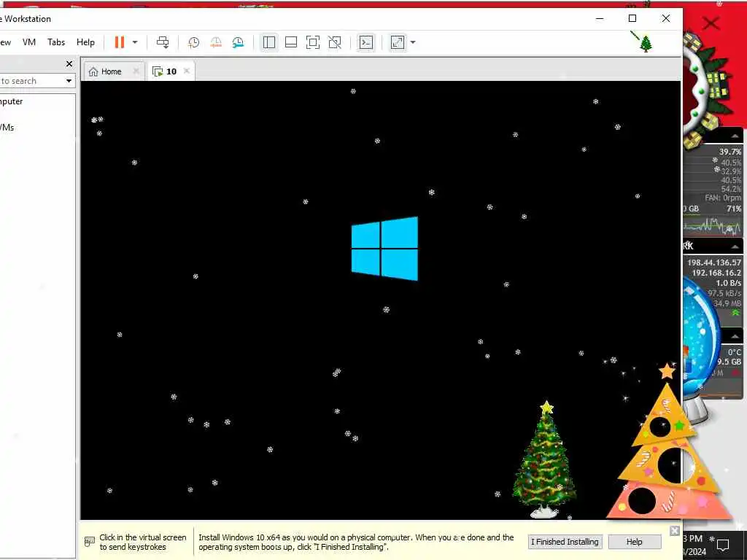Enter full screen mode
The image size is (747, 560).
[313, 42]
